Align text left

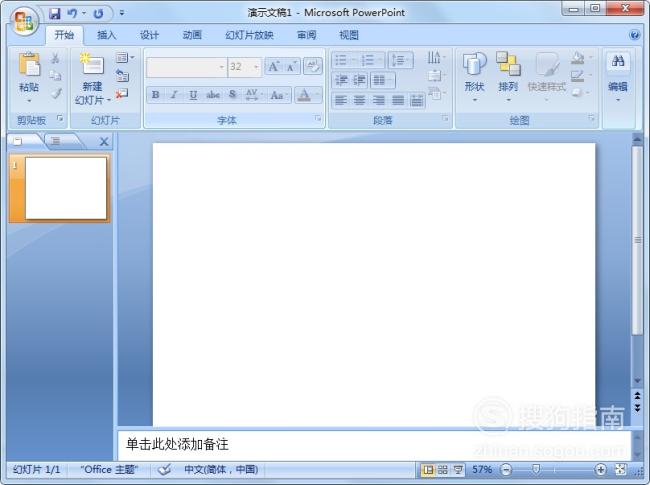[341, 100]
